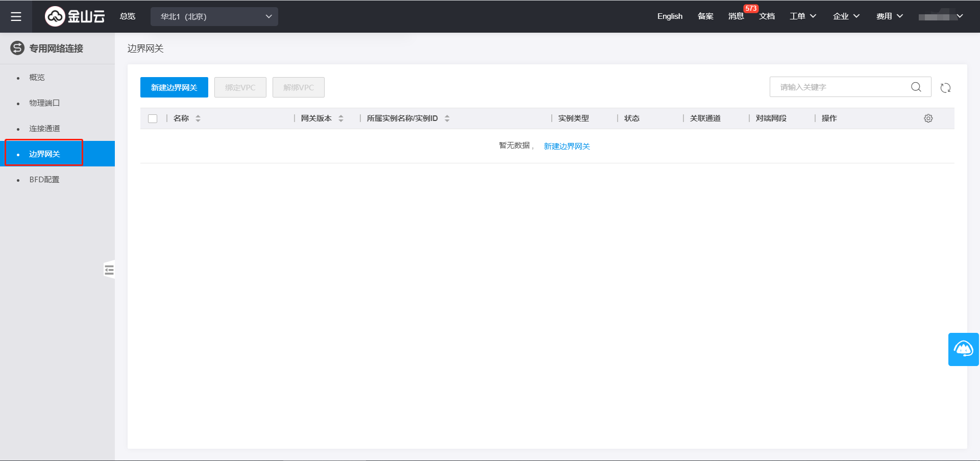Screen dimensions: 980x461
Task: Expand the 工单 dropdown menu
Action: point(803,16)
